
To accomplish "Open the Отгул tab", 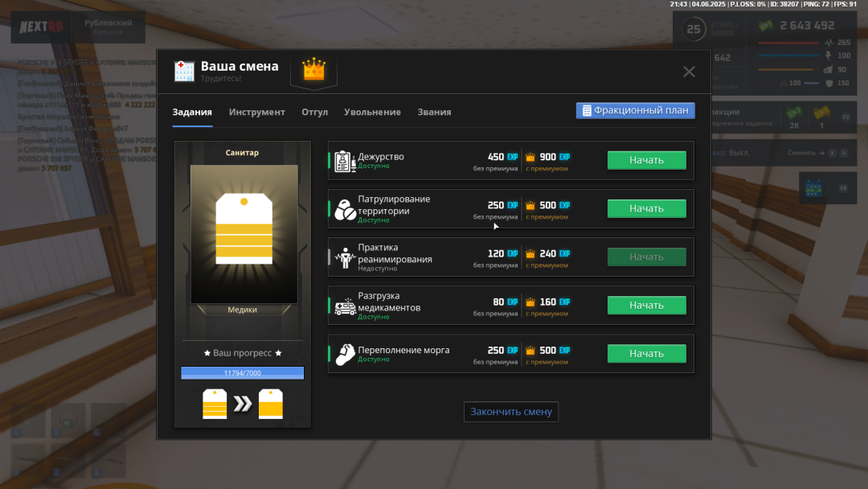I will coord(314,112).
